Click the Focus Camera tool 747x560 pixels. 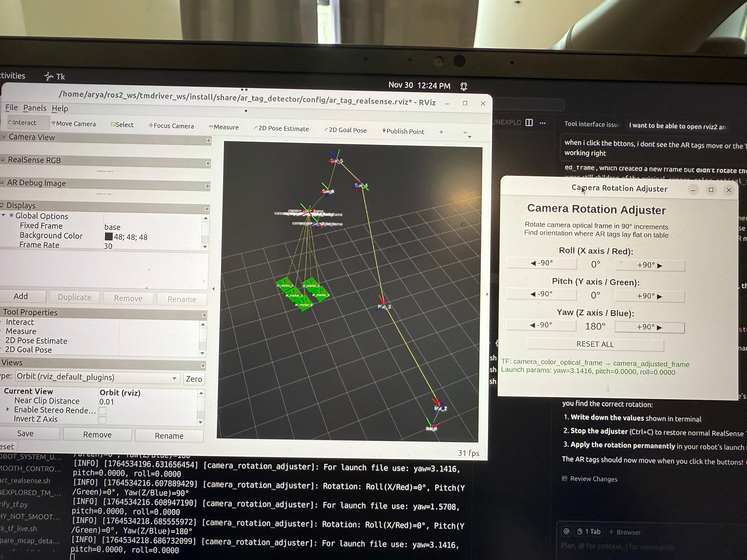point(171,126)
